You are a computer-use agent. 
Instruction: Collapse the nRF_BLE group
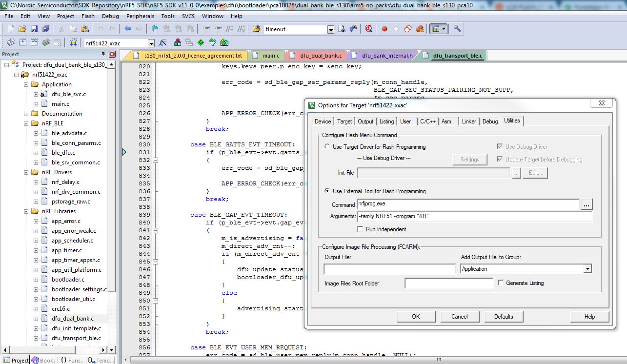[x=26, y=123]
